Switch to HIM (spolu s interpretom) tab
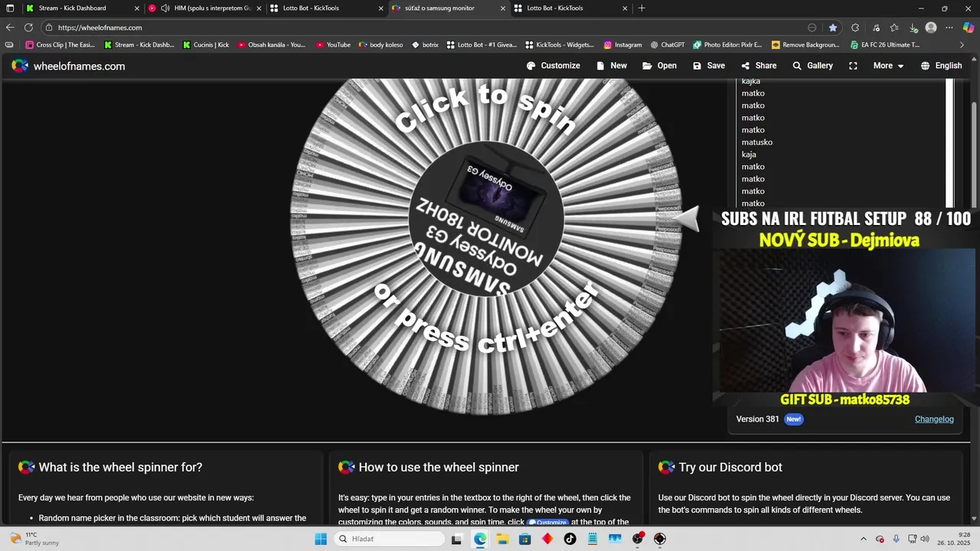This screenshot has height=551, width=980. click(204, 8)
